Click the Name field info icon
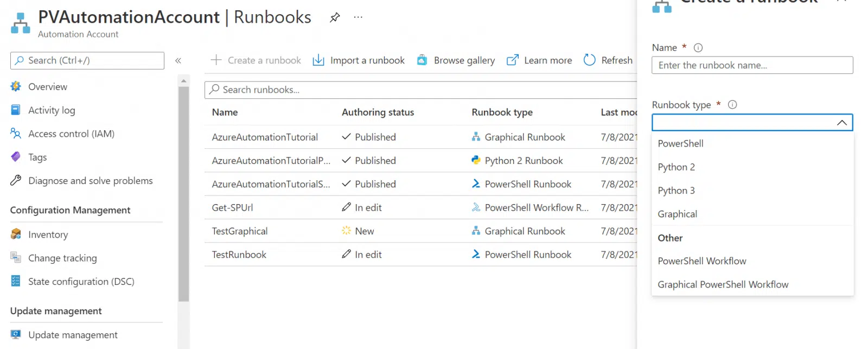This screenshot has width=868, height=349. pyautogui.click(x=698, y=48)
